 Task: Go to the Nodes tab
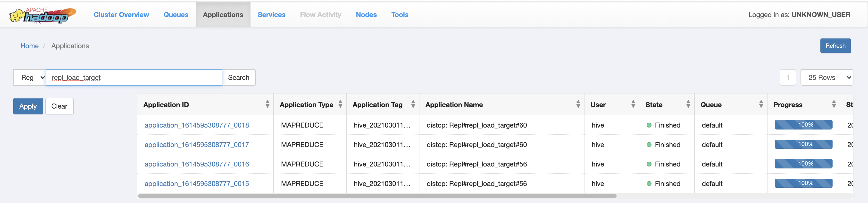(366, 15)
